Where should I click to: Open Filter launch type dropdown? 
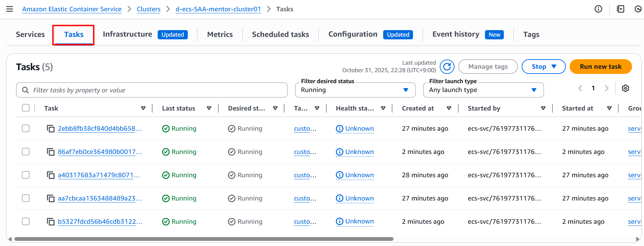[x=483, y=90]
